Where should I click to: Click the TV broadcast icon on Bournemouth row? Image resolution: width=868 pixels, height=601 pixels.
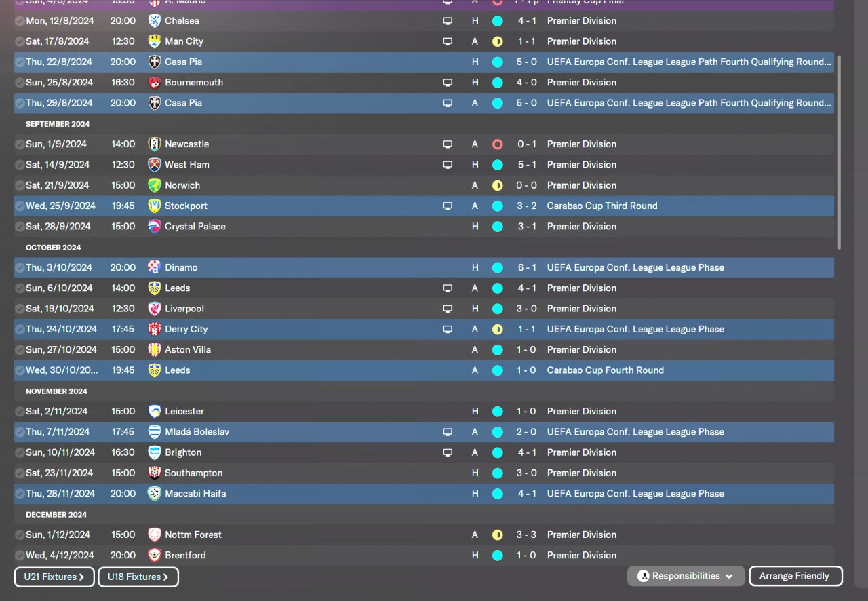[x=448, y=83]
